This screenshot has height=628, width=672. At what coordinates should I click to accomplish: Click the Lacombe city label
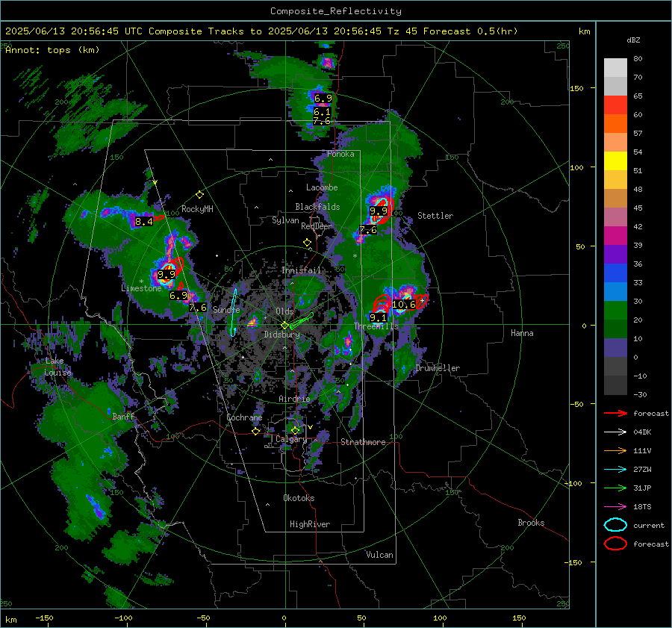322,187
